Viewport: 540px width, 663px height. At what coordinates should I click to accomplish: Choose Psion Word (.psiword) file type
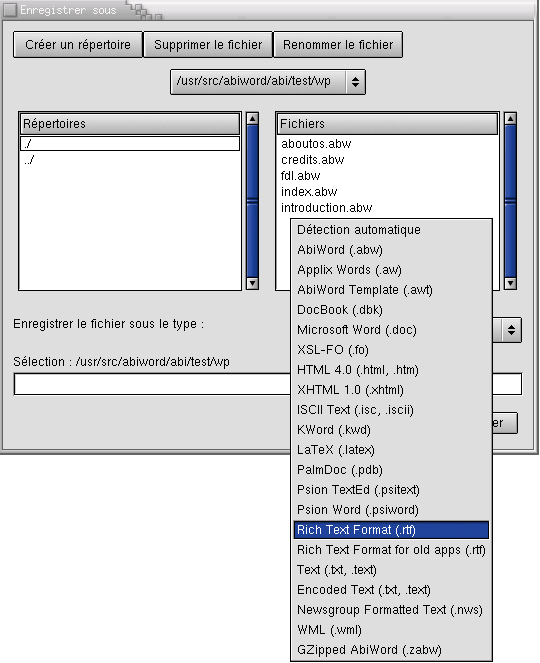pos(391,510)
